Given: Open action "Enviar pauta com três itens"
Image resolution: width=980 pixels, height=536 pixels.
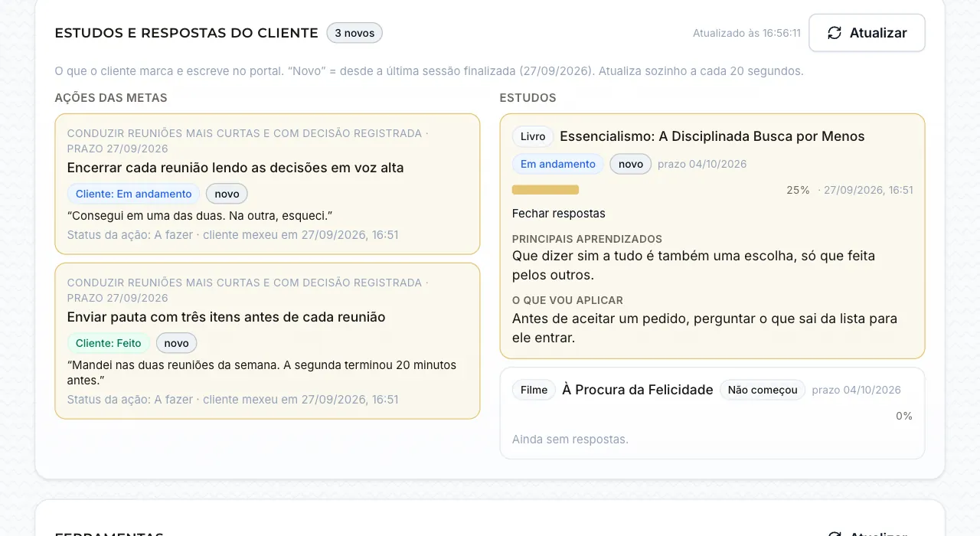Looking at the screenshot, I should point(226,317).
